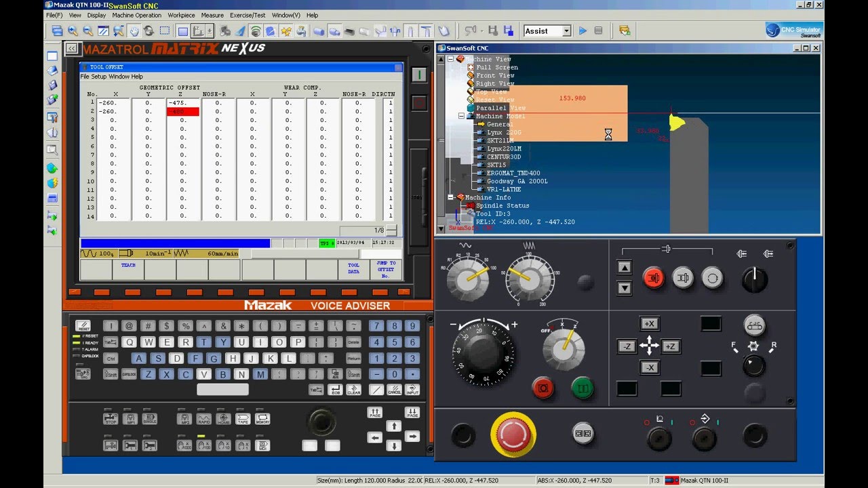The image size is (868, 488).
Task: Click the double-arrow collapse button above the Mazatrol screen
Action: 71,49
